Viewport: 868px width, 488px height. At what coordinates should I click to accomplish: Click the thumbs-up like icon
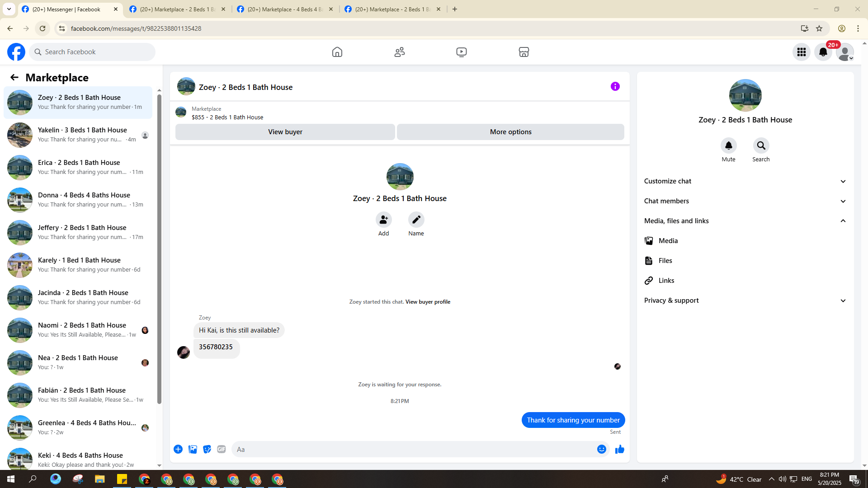[619, 449]
